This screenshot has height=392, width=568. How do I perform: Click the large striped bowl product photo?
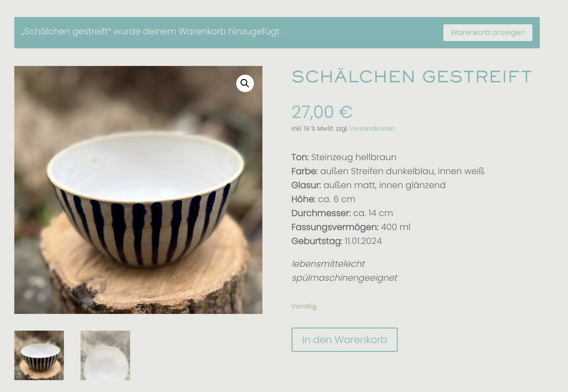pos(138,190)
